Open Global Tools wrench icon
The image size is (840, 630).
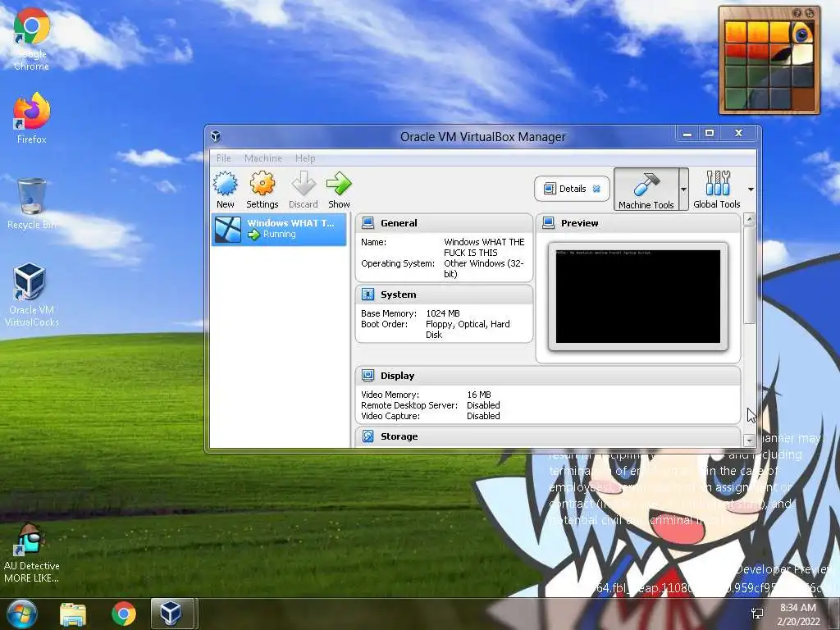click(x=717, y=183)
